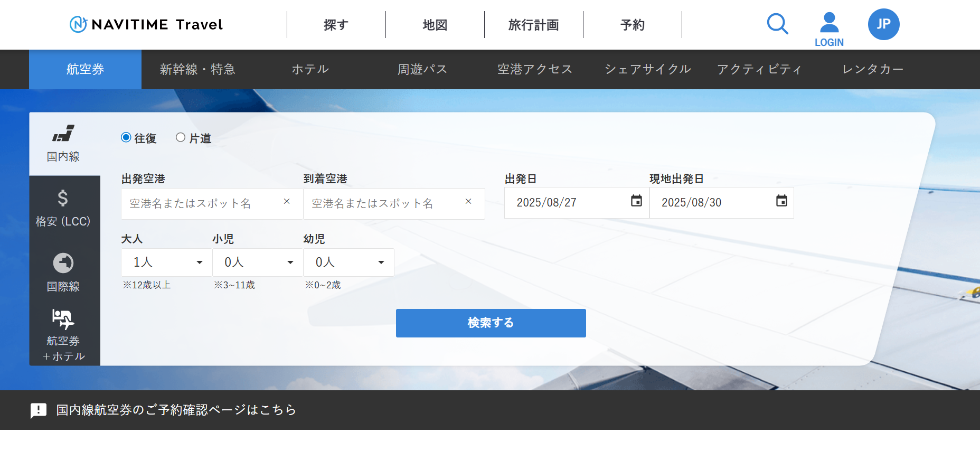Open the search magnifier icon
980x451 pixels.
(x=777, y=24)
